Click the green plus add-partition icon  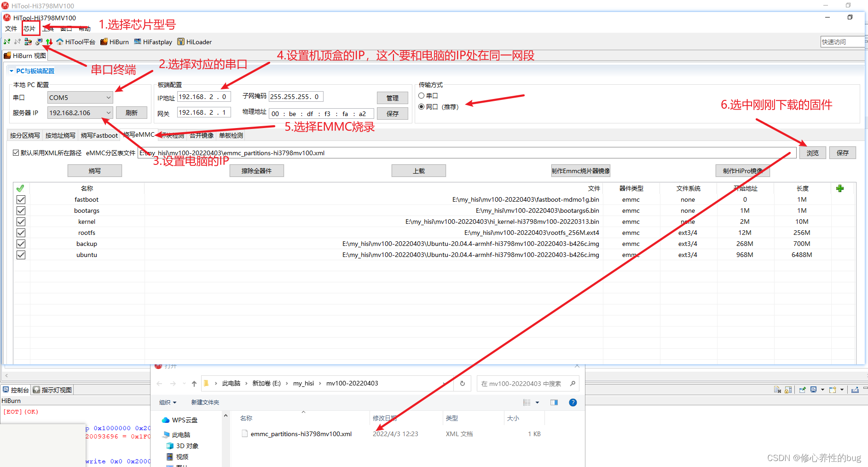840,188
